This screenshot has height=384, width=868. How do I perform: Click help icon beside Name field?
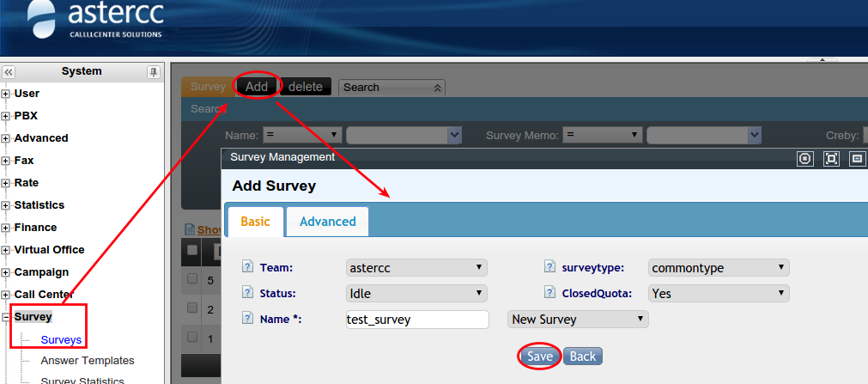pyautogui.click(x=248, y=319)
